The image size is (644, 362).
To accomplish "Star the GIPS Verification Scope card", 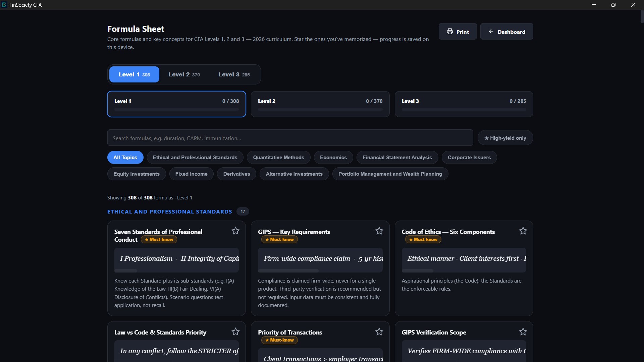I will click(523, 332).
